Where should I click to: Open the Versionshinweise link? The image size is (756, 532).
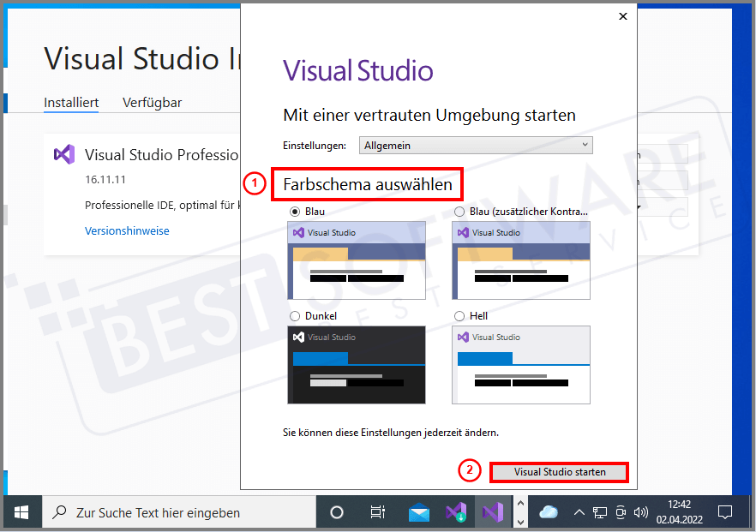click(x=127, y=230)
